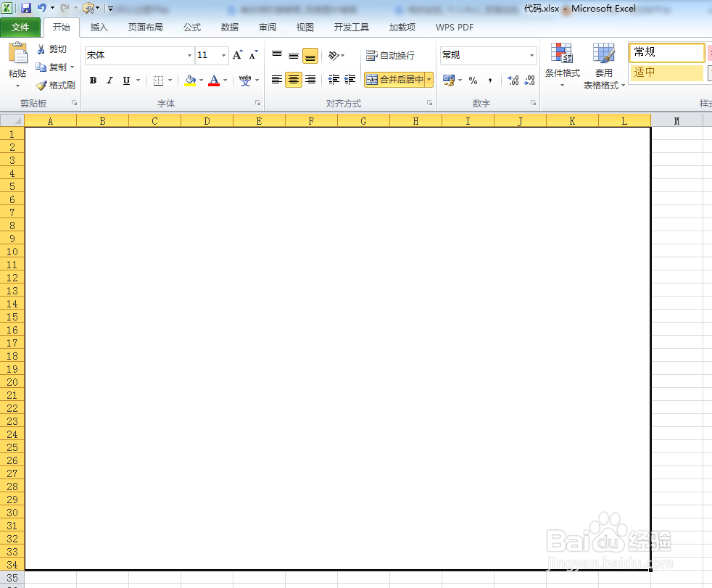Apply red font color A
Image resolution: width=712 pixels, height=588 pixels.
[x=214, y=80]
